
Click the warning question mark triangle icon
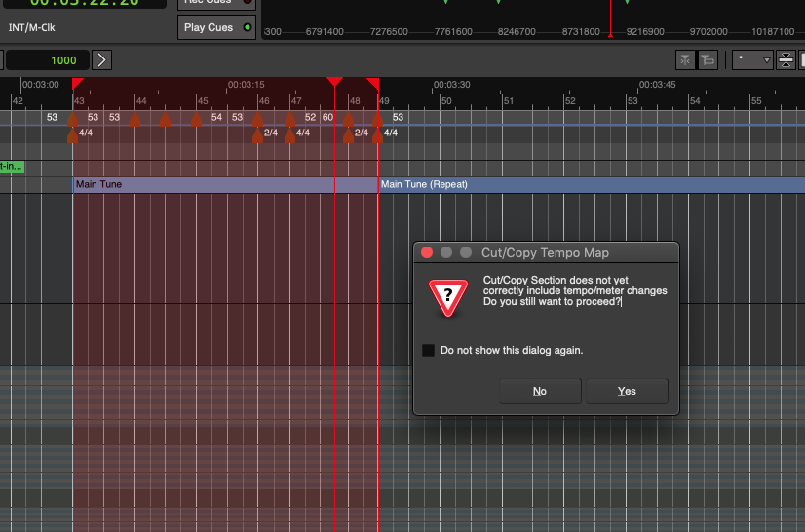(448, 297)
